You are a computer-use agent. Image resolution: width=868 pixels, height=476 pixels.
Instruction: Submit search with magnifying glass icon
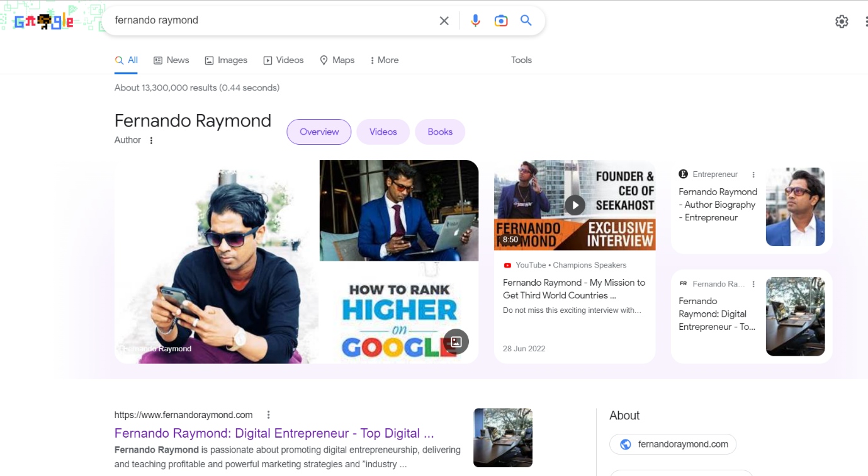(x=526, y=21)
